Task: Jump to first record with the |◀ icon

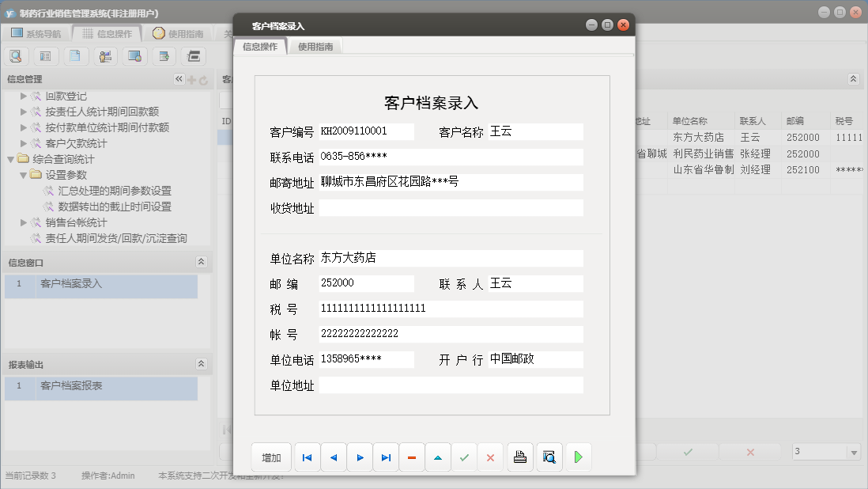Action: tap(307, 457)
